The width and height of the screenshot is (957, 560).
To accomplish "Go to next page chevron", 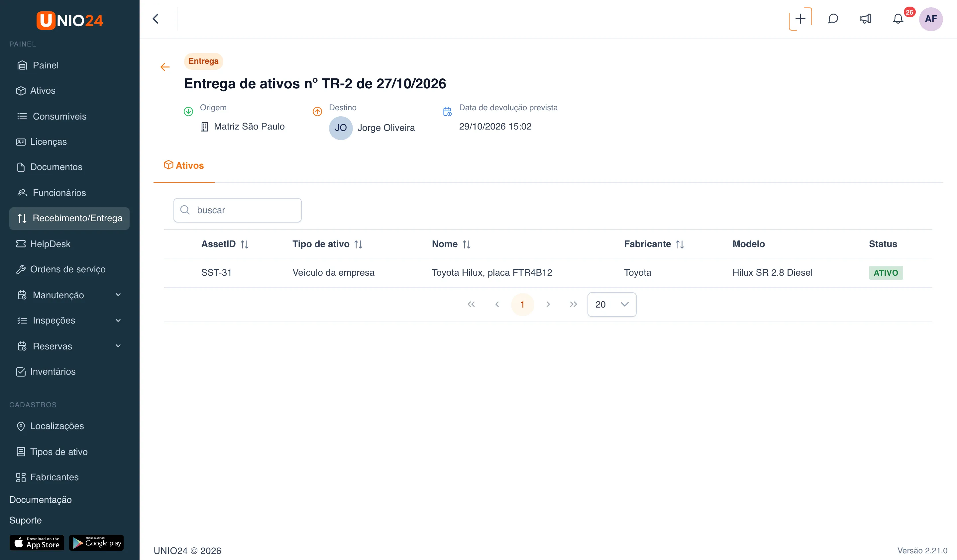I will pos(548,304).
